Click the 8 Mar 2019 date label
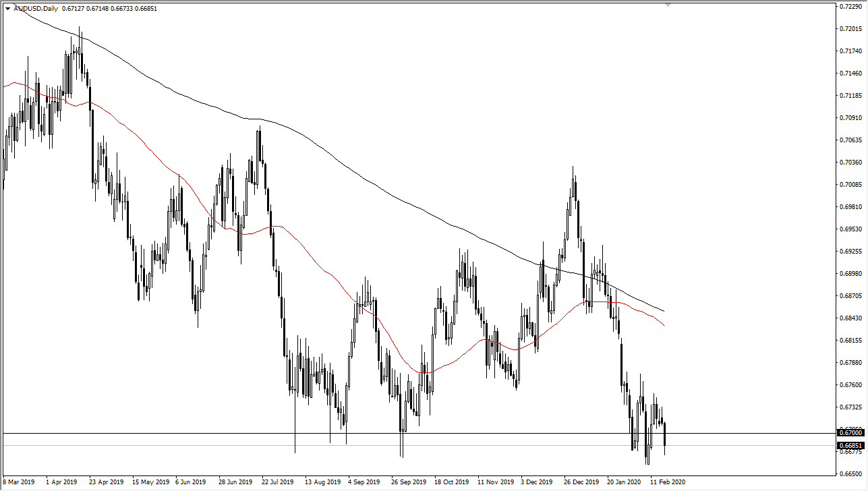This screenshot has width=868, height=491. pyautogui.click(x=18, y=482)
